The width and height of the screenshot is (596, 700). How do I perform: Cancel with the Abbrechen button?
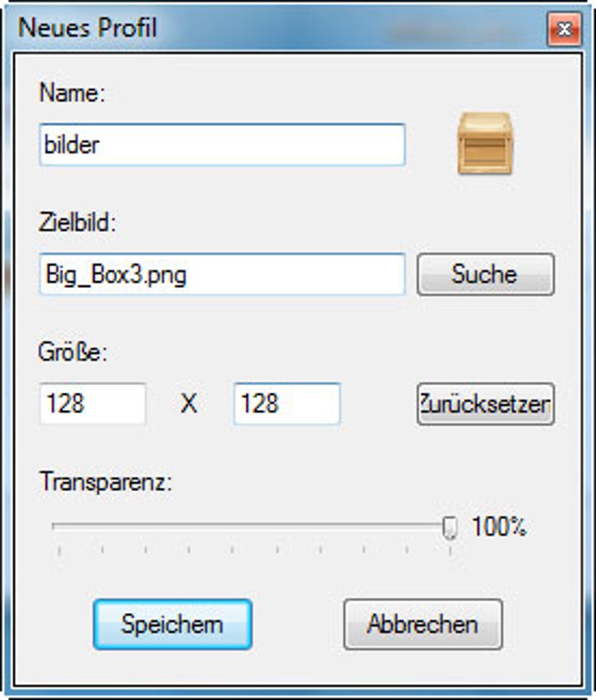pos(422,624)
